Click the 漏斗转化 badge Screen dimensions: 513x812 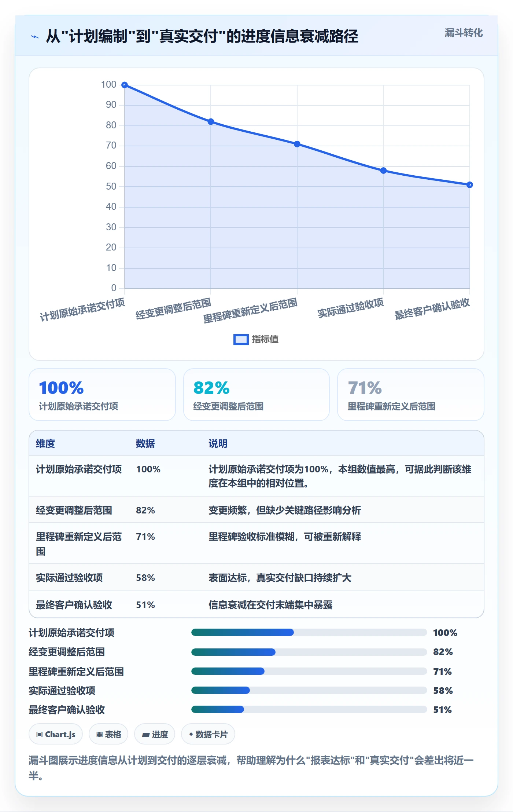(x=464, y=33)
